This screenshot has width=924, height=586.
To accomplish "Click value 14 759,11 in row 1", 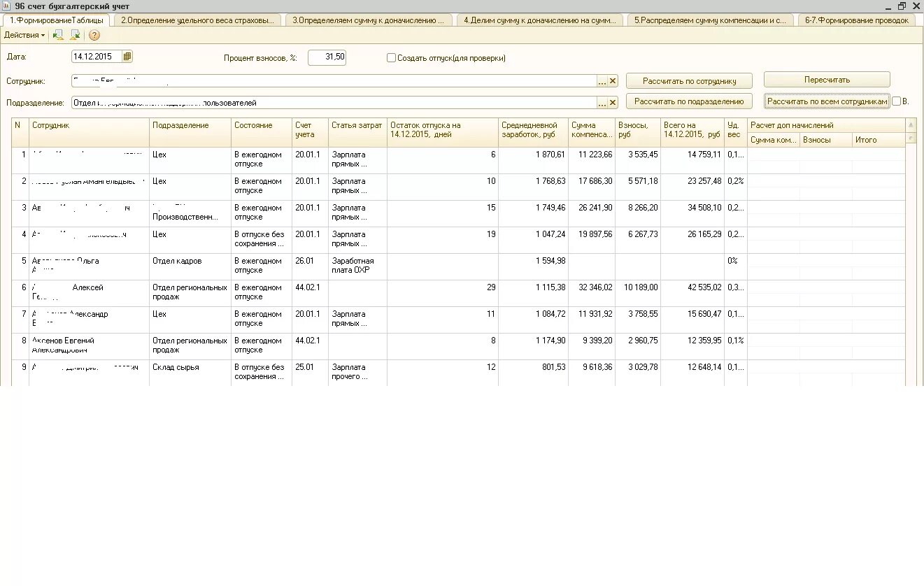I will coord(704,155).
